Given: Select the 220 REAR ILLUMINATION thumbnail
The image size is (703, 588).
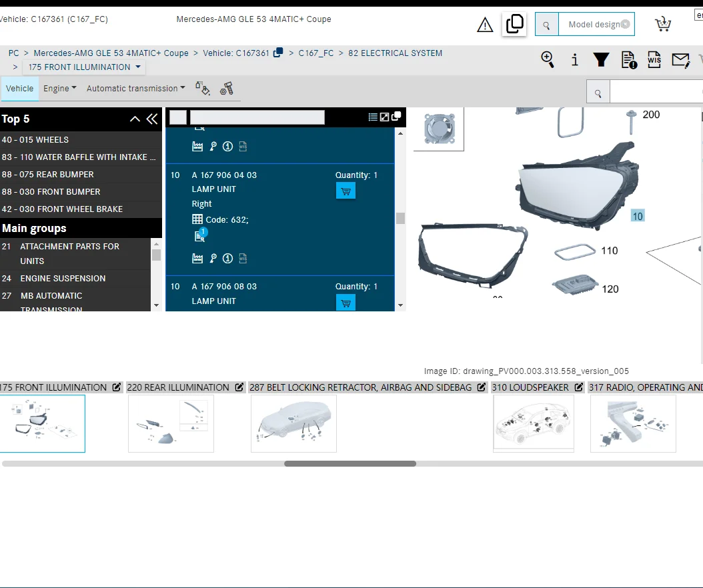Looking at the screenshot, I should pos(171,423).
